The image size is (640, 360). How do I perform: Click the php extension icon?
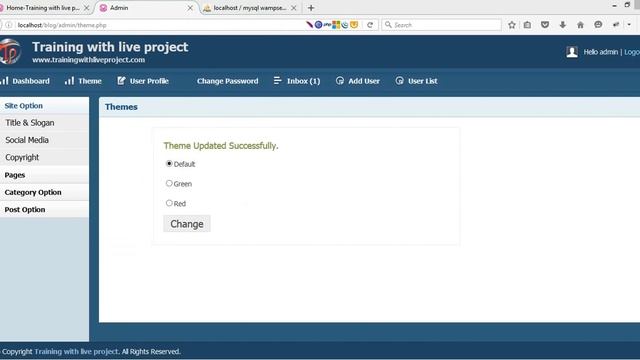(x=327, y=24)
